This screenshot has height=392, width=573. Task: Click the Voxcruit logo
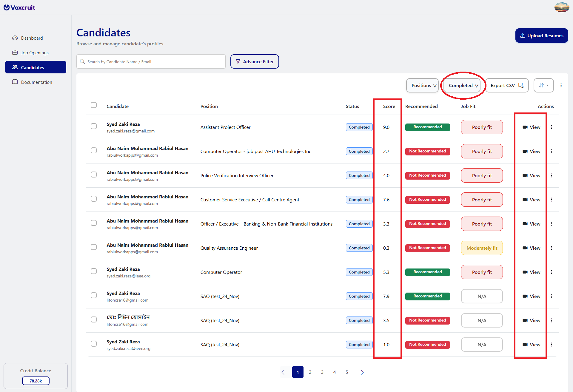[x=19, y=7]
